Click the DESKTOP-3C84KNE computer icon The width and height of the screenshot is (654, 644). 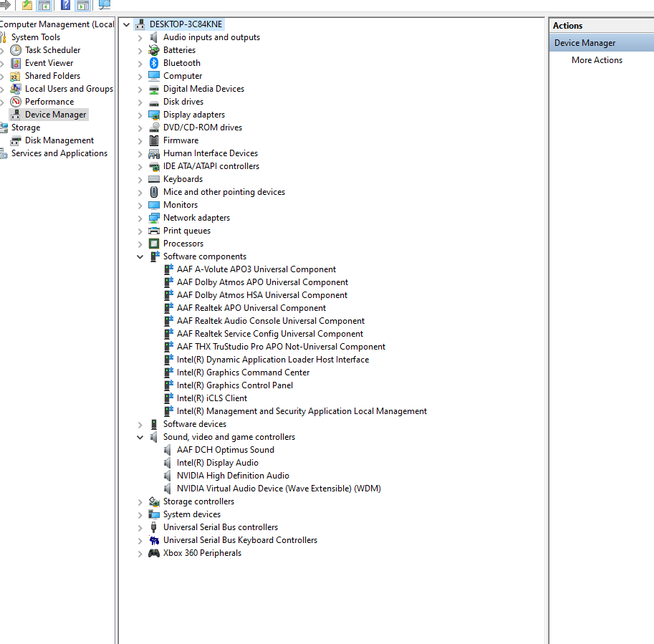140,24
